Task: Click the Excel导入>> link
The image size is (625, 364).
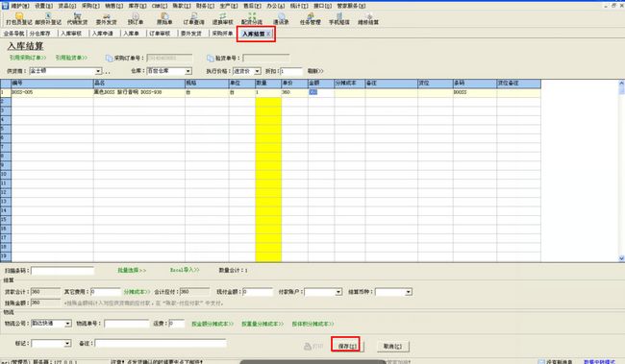Action: click(x=185, y=270)
